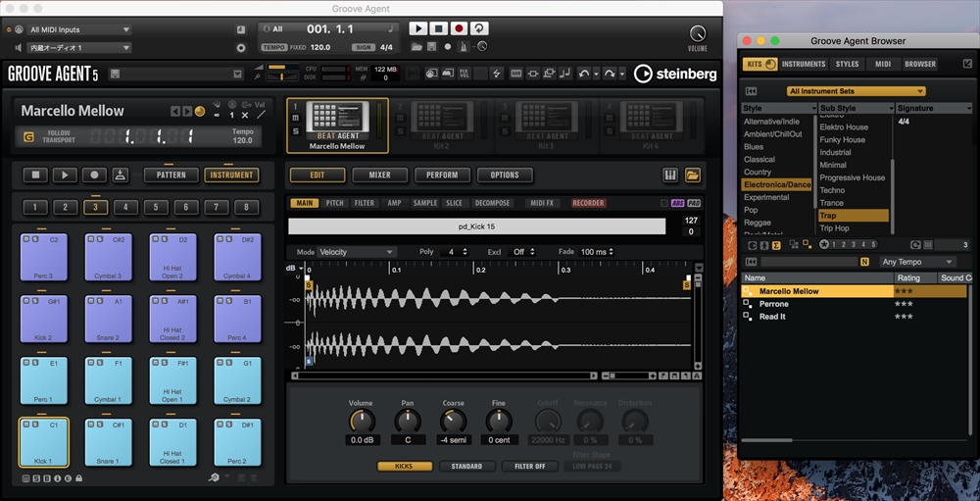This screenshot has height=501, width=980.
Task: Click the transport open-folder icon
Action: click(x=416, y=47)
